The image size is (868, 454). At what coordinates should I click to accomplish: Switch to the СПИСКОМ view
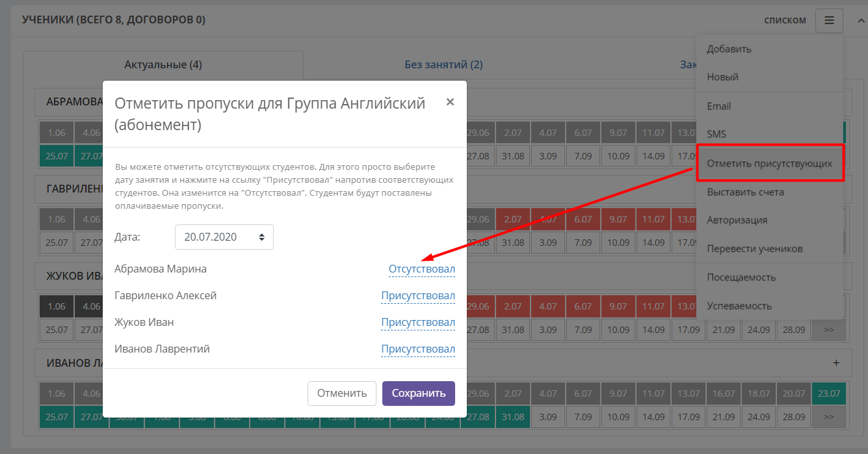tap(785, 20)
